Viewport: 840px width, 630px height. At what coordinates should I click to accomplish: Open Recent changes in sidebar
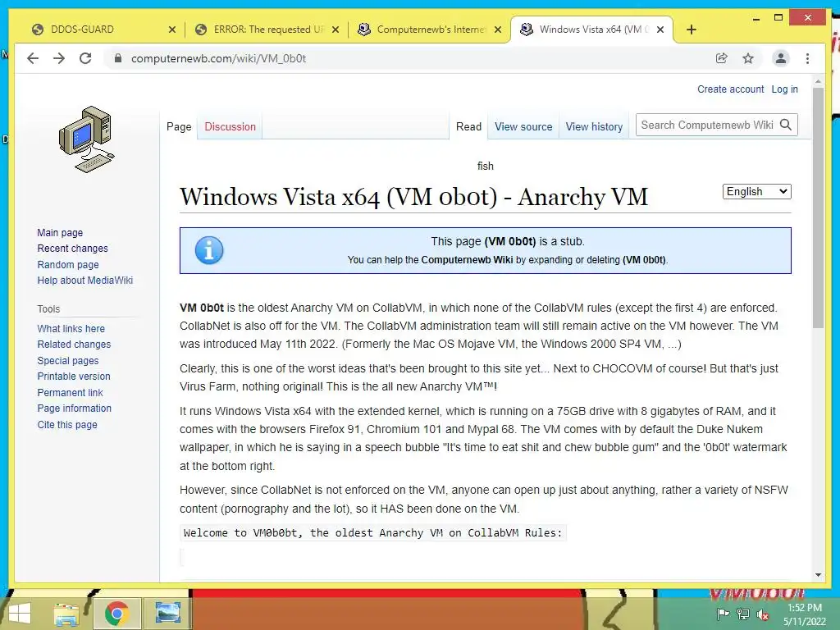[72, 249]
